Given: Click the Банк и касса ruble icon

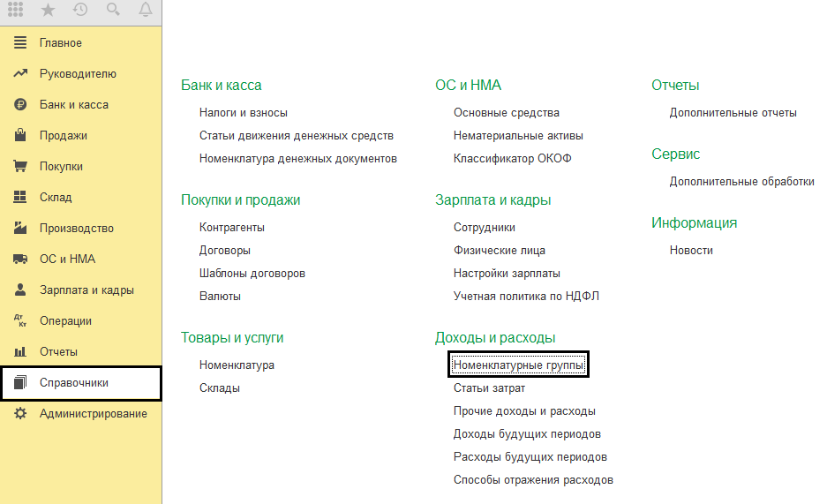Looking at the screenshot, I should (x=20, y=105).
